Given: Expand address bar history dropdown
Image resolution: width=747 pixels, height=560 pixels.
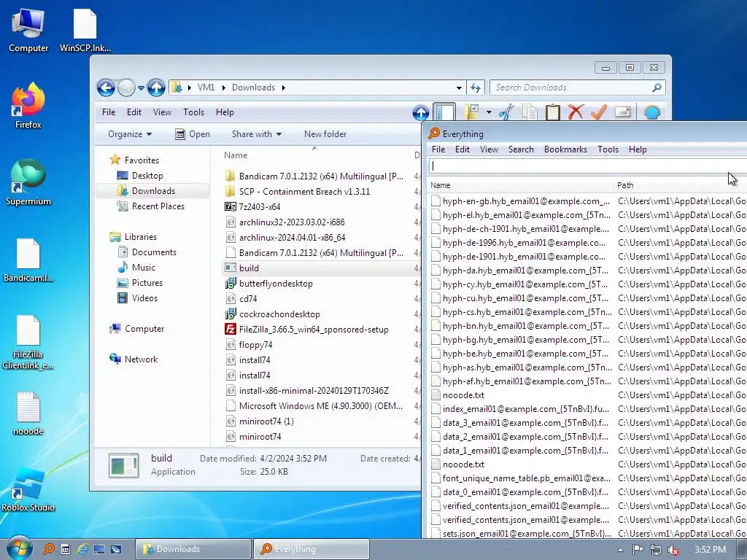Looking at the screenshot, I should pyautogui.click(x=459, y=87).
